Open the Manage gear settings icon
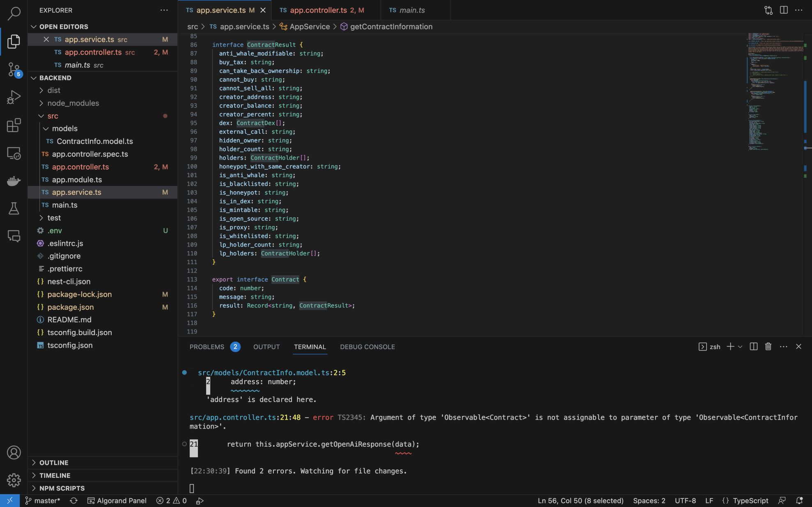Viewport: 812px width, 507px height. pos(14,480)
